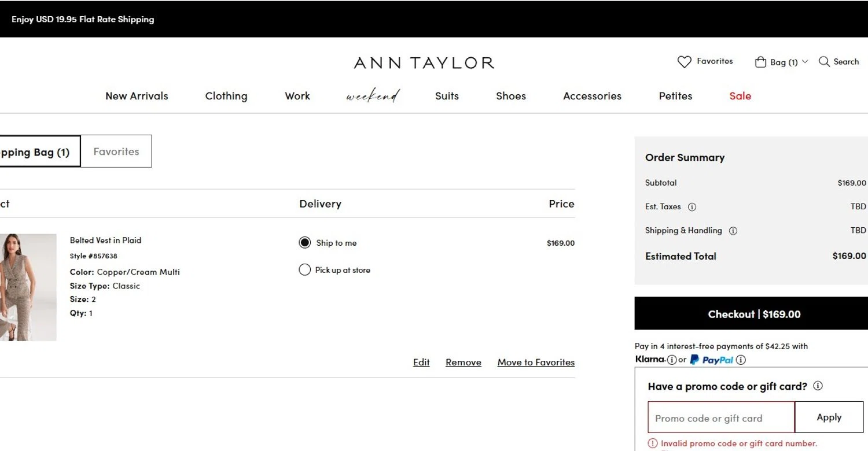Click the PayPal logo
Viewport: 868px width, 451px height.
(x=711, y=360)
